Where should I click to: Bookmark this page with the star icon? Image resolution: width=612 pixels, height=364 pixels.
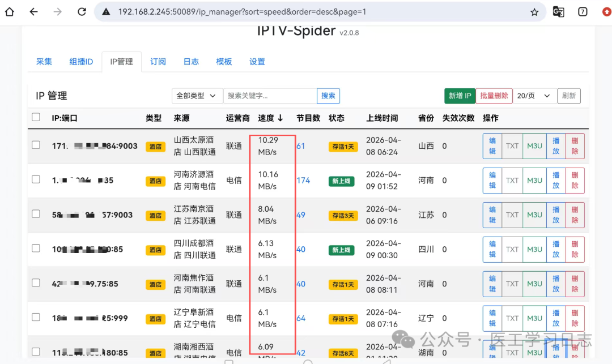pyautogui.click(x=534, y=12)
